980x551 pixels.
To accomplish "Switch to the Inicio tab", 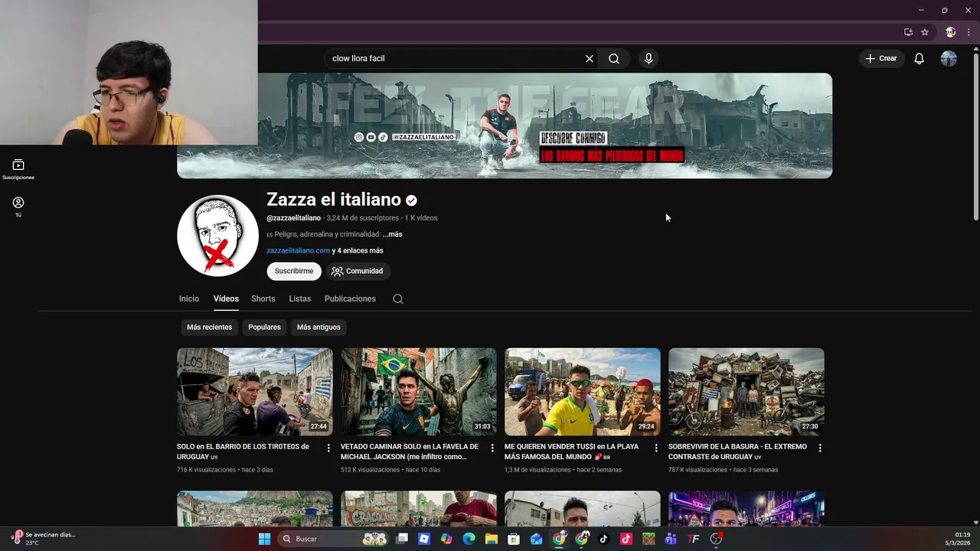I will 189,298.
